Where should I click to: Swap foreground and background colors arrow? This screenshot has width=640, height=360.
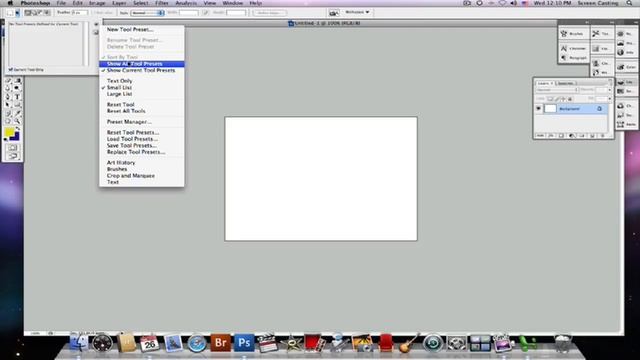(18, 128)
